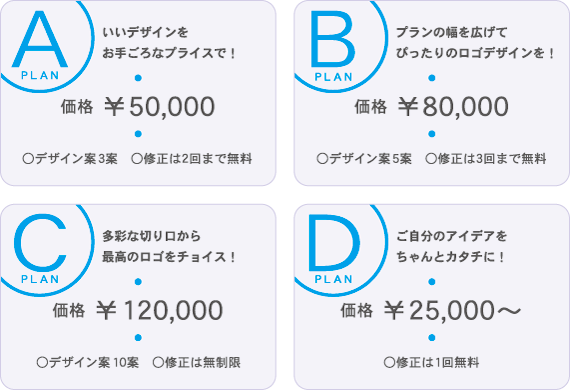Click the circle bullet before 修正は無制限
The width and height of the screenshot is (570, 390).
[158, 363]
